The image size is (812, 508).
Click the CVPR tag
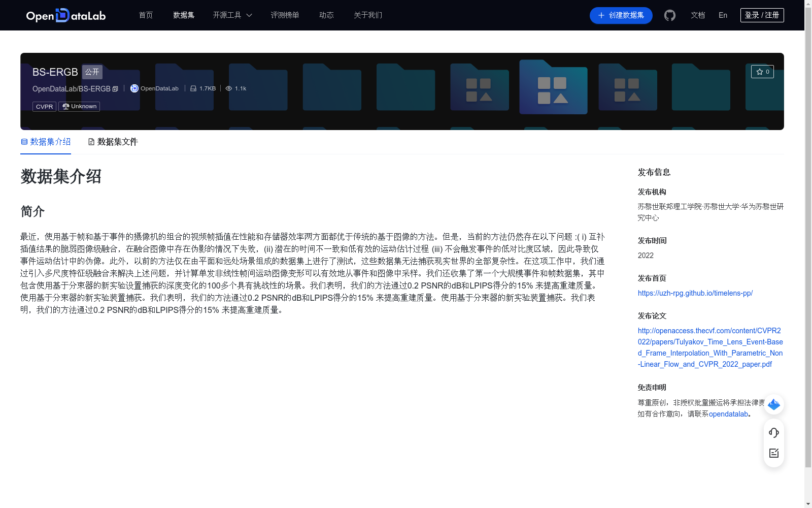pyautogui.click(x=45, y=107)
